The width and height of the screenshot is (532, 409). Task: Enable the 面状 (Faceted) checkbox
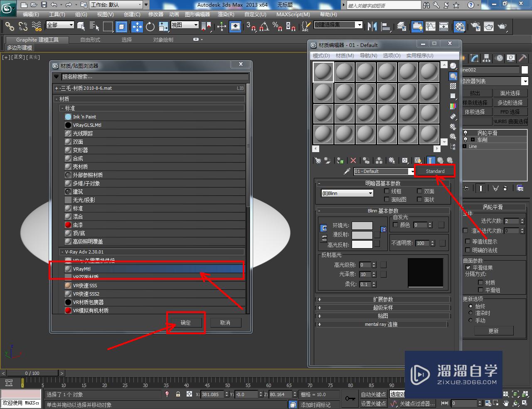(x=419, y=200)
